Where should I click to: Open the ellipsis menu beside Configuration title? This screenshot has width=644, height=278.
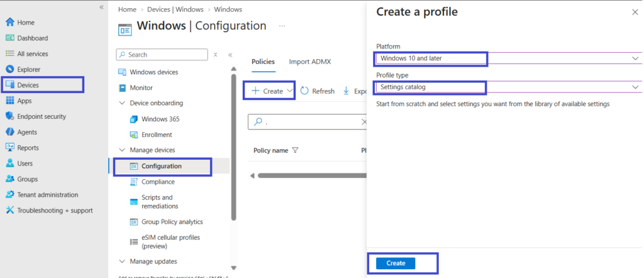[282, 25]
